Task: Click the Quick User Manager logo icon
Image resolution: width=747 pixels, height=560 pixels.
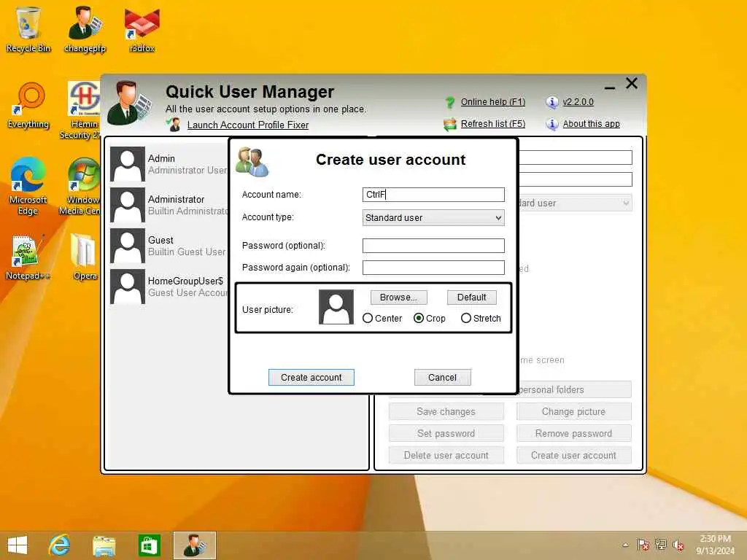Action: 128,103
